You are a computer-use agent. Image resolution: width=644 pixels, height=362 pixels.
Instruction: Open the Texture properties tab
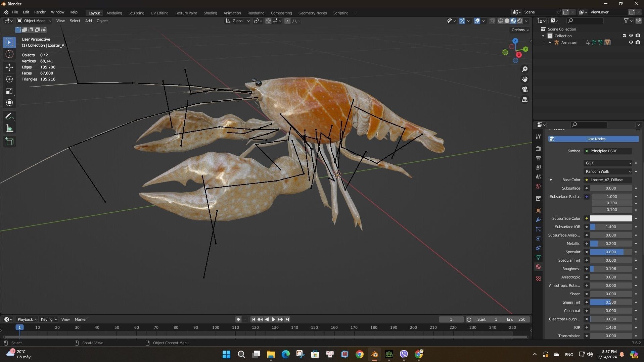538,279
